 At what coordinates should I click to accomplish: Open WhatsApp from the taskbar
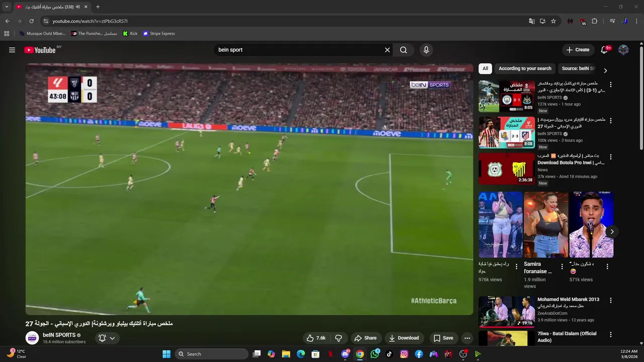375,354
